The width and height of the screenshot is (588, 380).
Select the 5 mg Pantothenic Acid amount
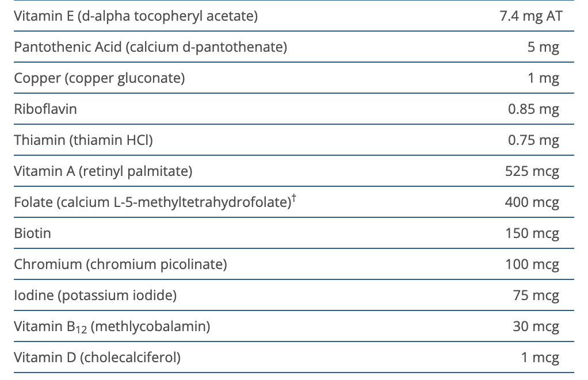click(x=543, y=47)
